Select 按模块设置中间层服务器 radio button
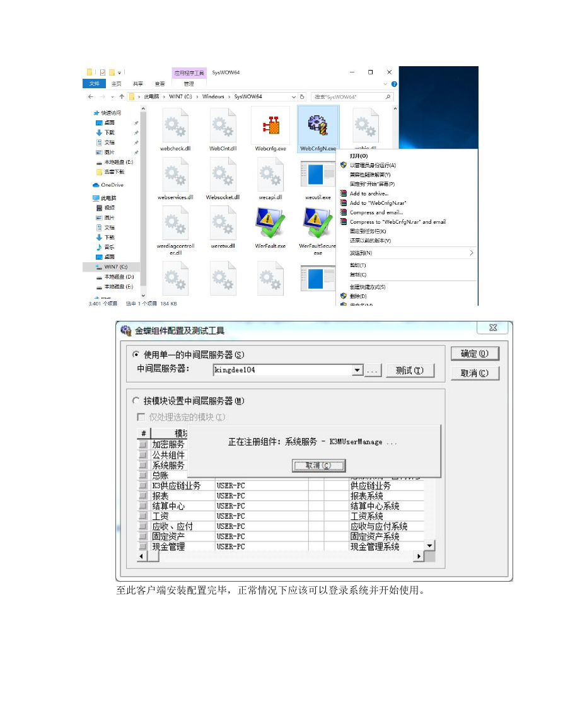The image size is (563, 728). (136, 400)
